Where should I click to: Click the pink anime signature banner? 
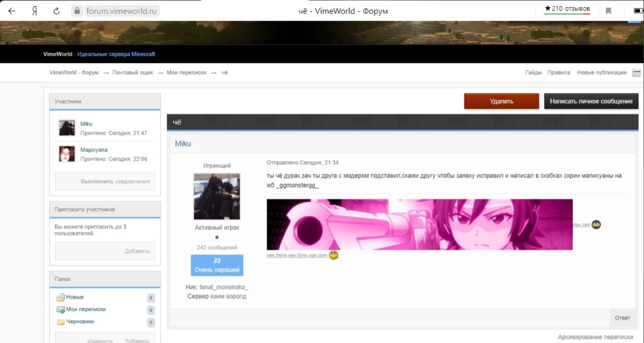[420, 224]
